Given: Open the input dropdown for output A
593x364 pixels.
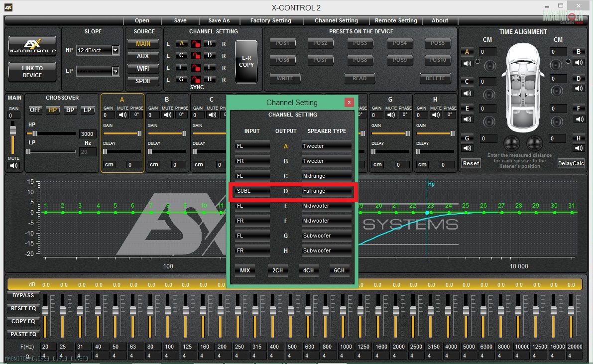Looking at the screenshot, I should pyautogui.click(x=252, y=146).
